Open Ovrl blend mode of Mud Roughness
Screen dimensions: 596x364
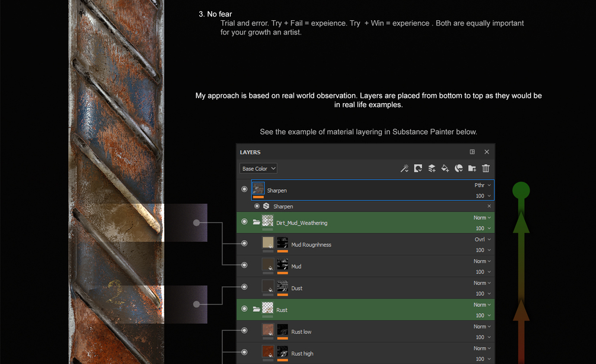click(x=483, y=240)
